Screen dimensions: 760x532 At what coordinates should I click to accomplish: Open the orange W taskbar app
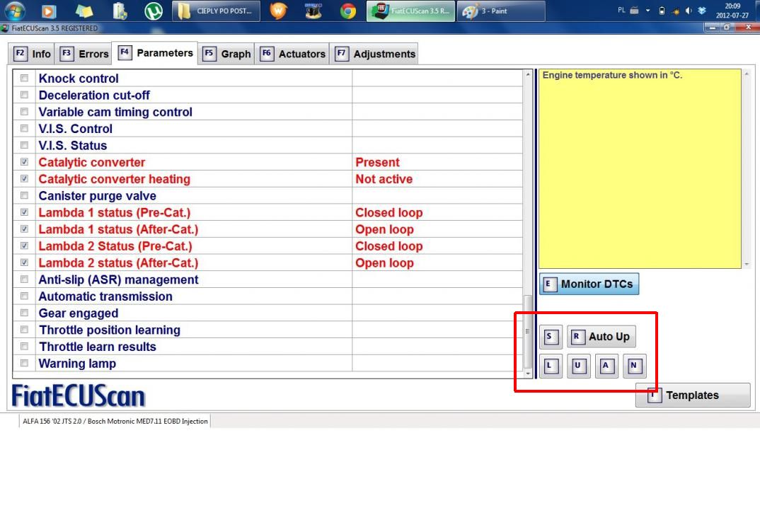point(278,11)
